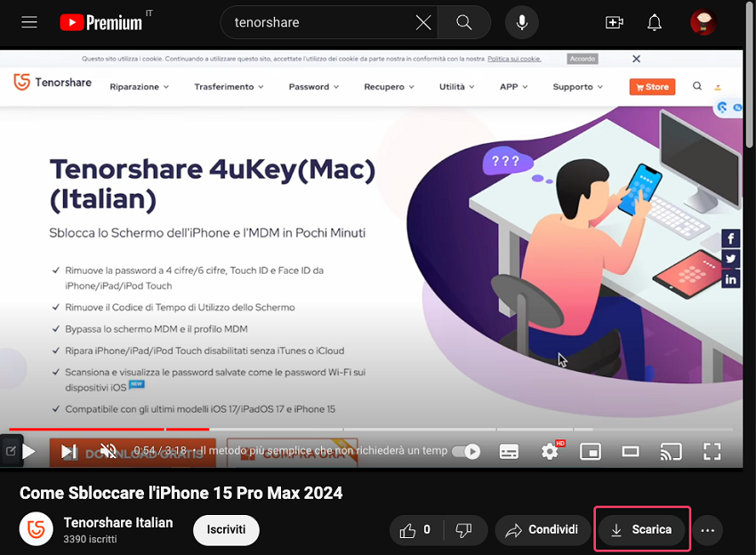This screenshot has height=555, width=756.
Task: Expand the Riparazione menu
Action: click(x=140, y=87)
